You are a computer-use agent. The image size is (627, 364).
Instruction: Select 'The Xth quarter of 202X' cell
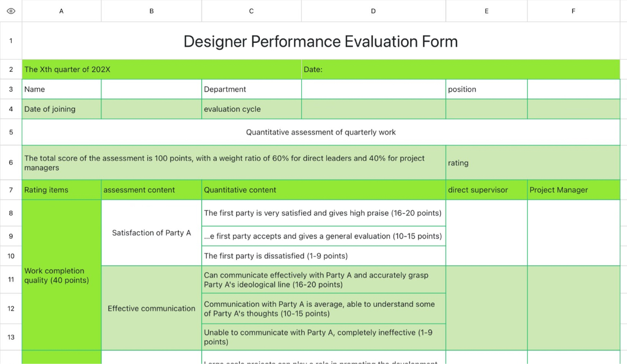click(162, 70)
